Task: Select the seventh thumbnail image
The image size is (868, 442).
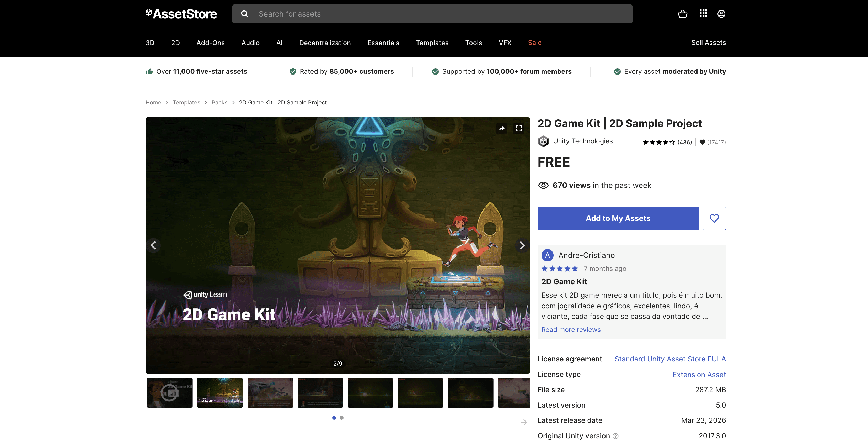Action: (x=470, y=393)
